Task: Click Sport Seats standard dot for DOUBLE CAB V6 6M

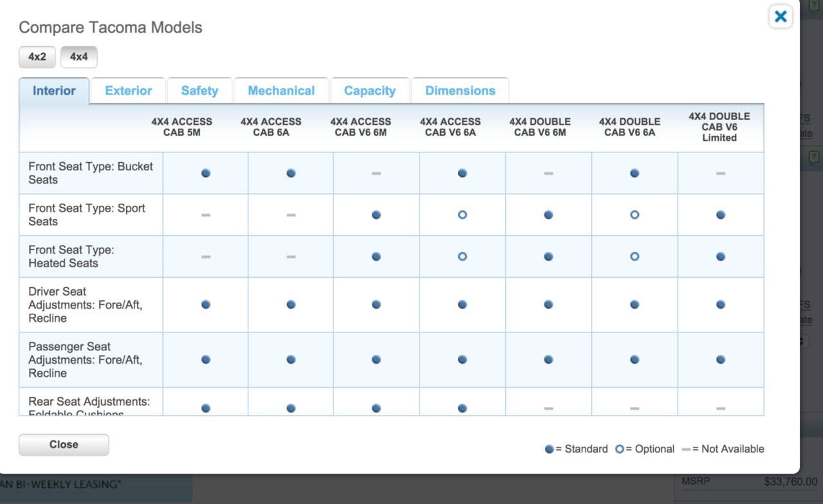Action: coord(548,215)
